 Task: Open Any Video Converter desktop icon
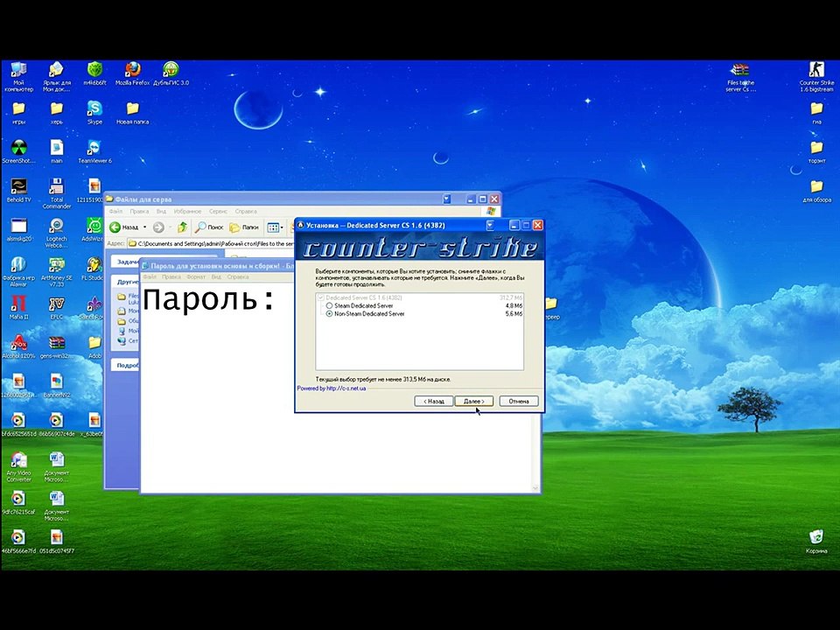coord(18,467)
